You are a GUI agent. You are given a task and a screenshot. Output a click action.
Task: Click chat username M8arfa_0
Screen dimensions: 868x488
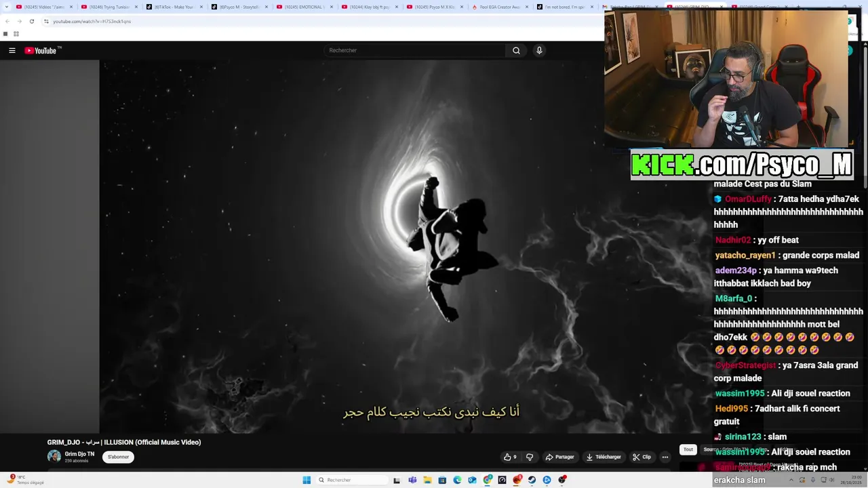[x=734, y=298]
